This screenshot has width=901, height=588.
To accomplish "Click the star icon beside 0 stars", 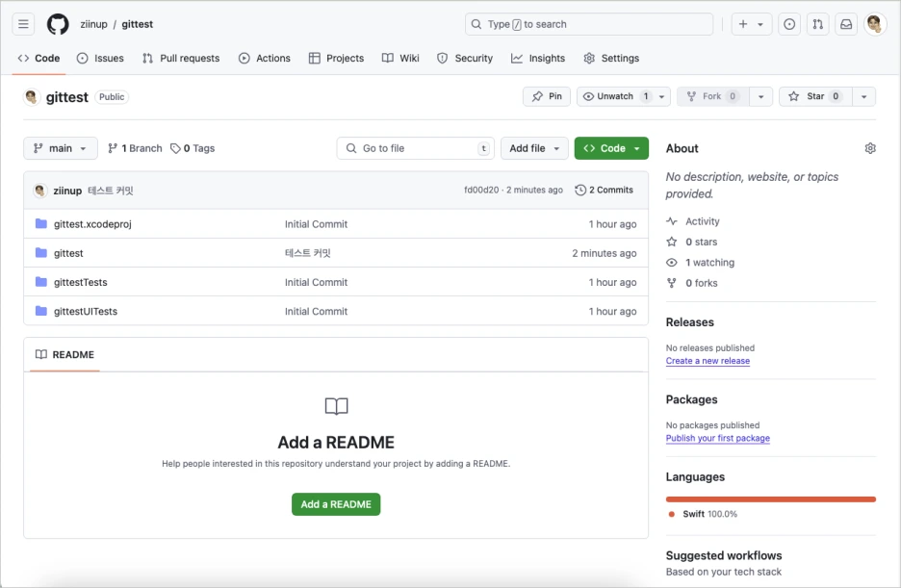I will coord(671,242).
